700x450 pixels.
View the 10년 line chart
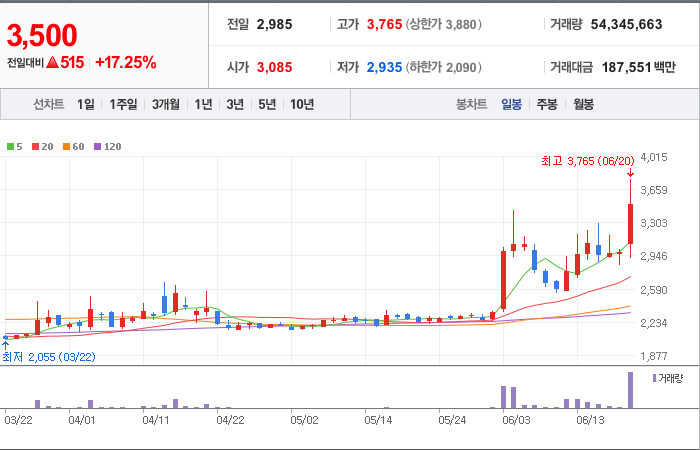302,104
